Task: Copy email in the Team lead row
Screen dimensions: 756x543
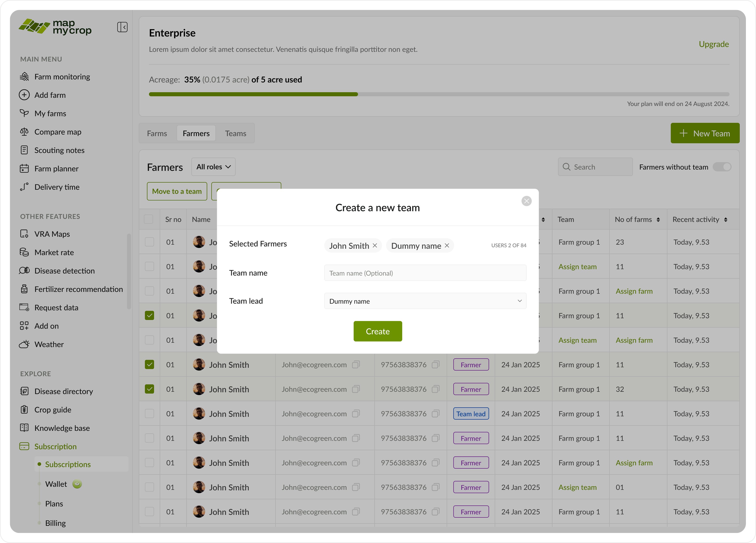Action: click(356, 414)
